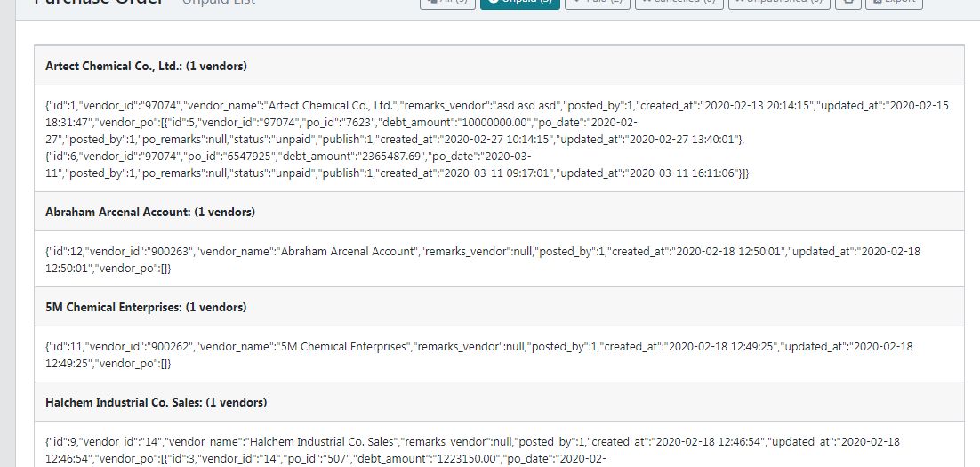Image resolution: width=980 pixels, height=467 pixels.
Task: Click the debt_amount value "10000000.00"
Action: (x=496, y=123)
